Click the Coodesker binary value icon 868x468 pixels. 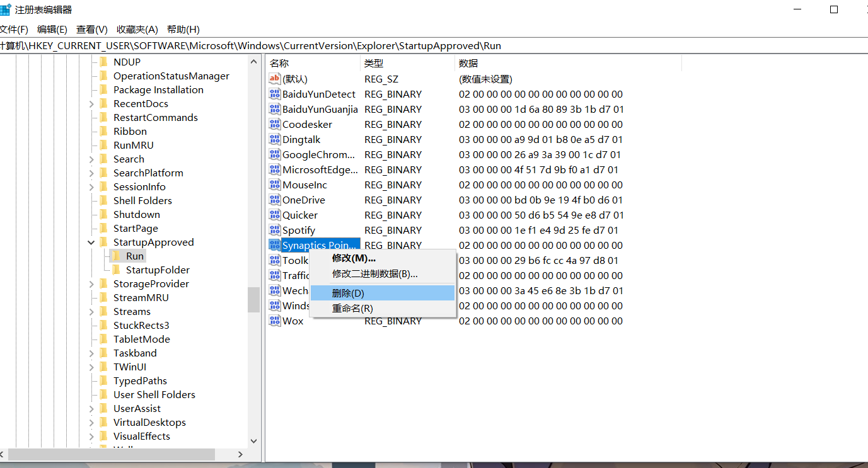point(274,125)
